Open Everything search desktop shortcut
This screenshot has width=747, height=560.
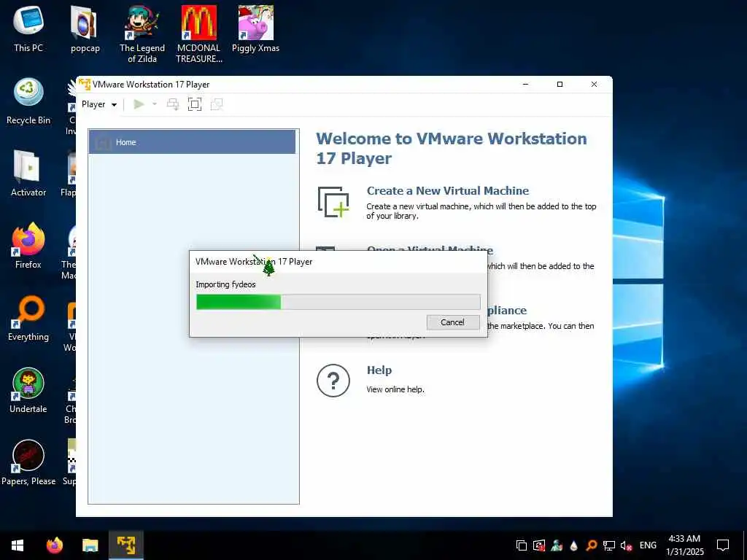click(28, 318)
